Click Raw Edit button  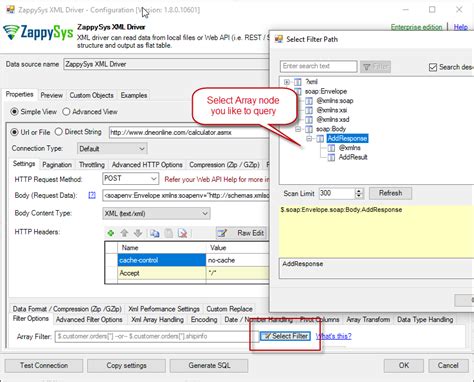241,233
